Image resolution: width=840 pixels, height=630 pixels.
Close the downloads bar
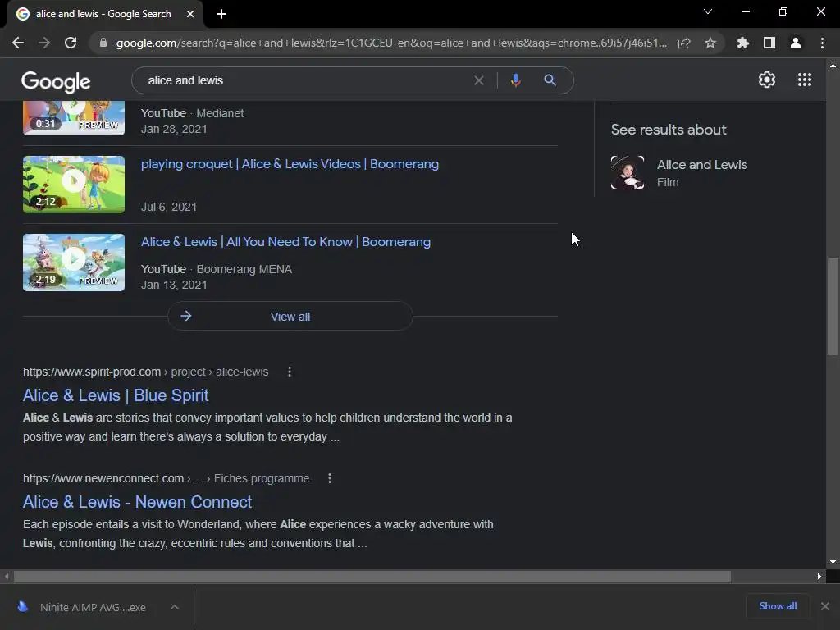825,606
